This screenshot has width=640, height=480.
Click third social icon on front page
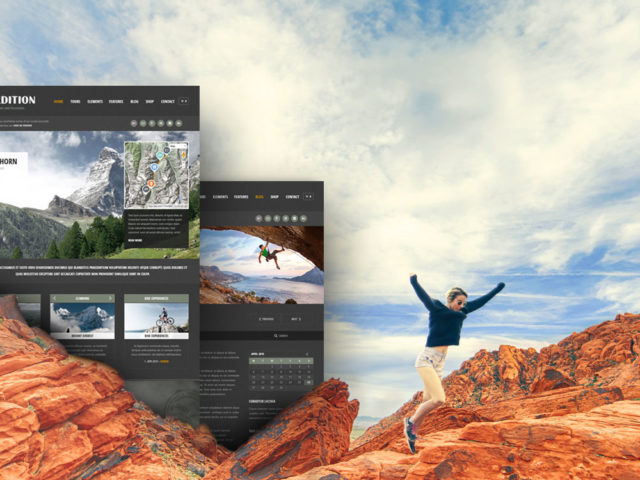click(x=152, y=123)
